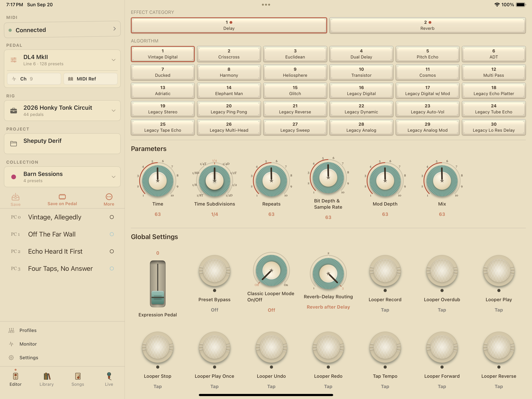Click the Wi-Fi status icon
This screenshot has width=532, height=399.
497,4
